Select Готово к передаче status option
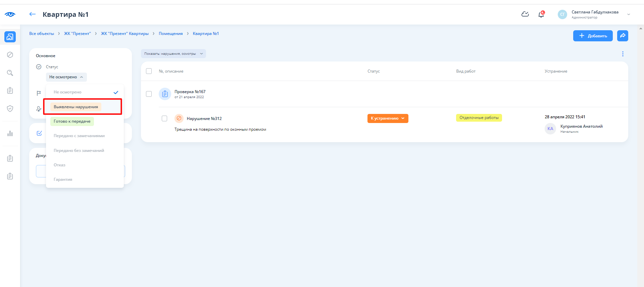The width and height of the screenshot is (644, 287). 72,121
